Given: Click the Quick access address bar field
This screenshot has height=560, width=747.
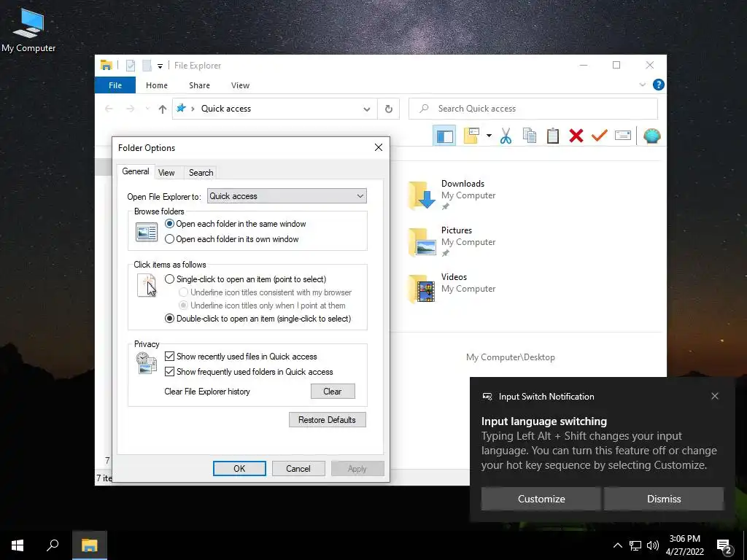Looking at the screenshot, I should click(274, 109).
